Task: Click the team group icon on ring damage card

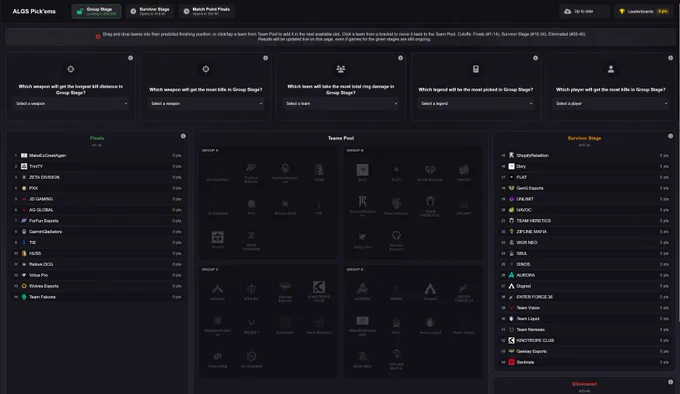Action: pyautogui.click(x=341, y=69)
